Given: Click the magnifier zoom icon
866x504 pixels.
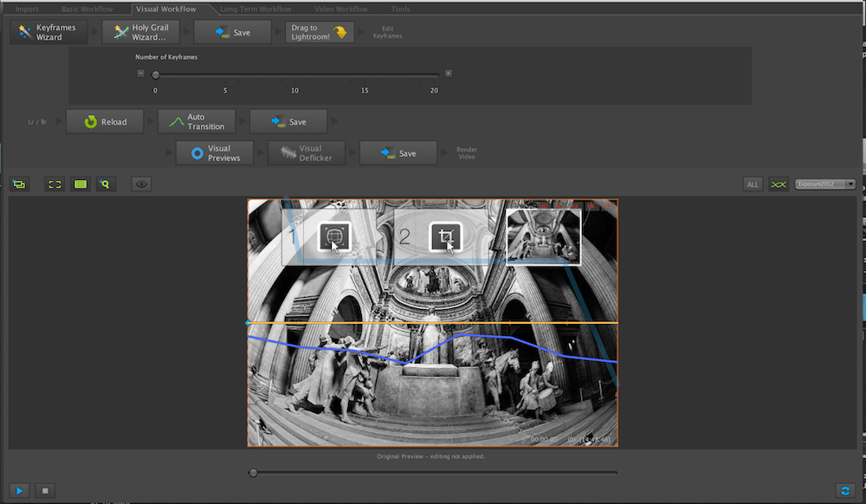Looking at the screenshot, I should coord(105,184).
